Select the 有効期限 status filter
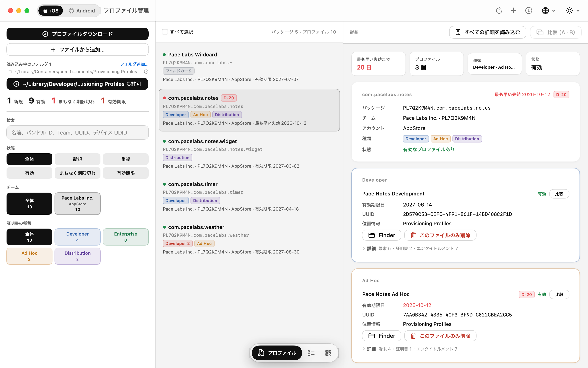This screenshot has height=368, width=588. click(126, 173)
